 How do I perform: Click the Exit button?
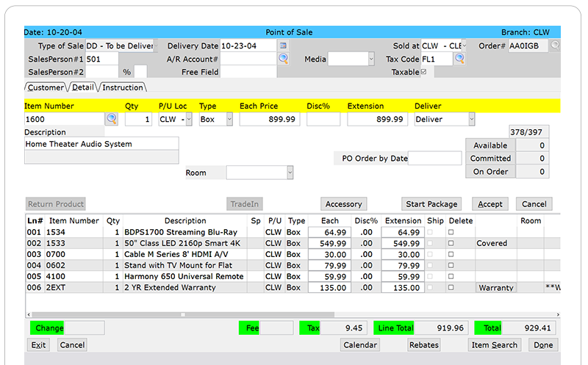(x=38, y=344)
